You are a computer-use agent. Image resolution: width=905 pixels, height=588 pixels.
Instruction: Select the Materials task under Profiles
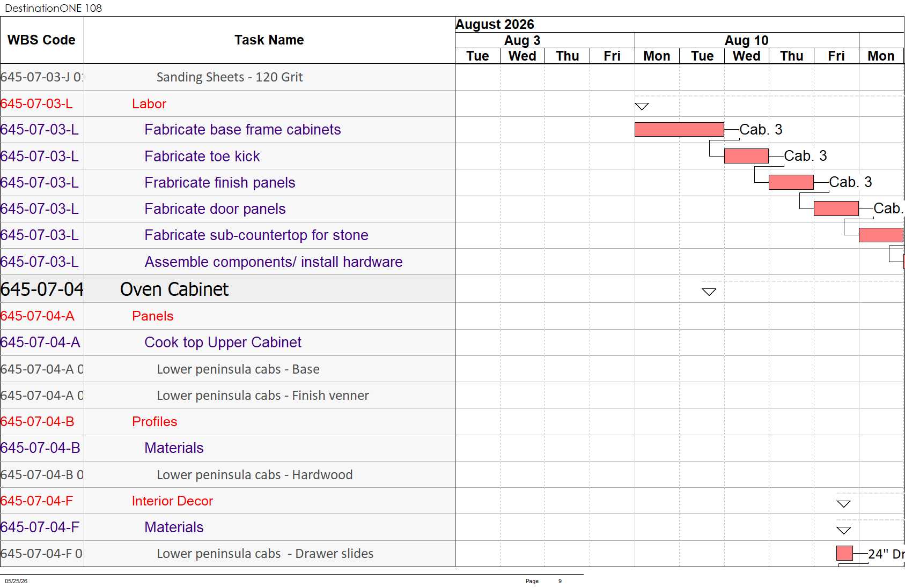click(174, 448)
